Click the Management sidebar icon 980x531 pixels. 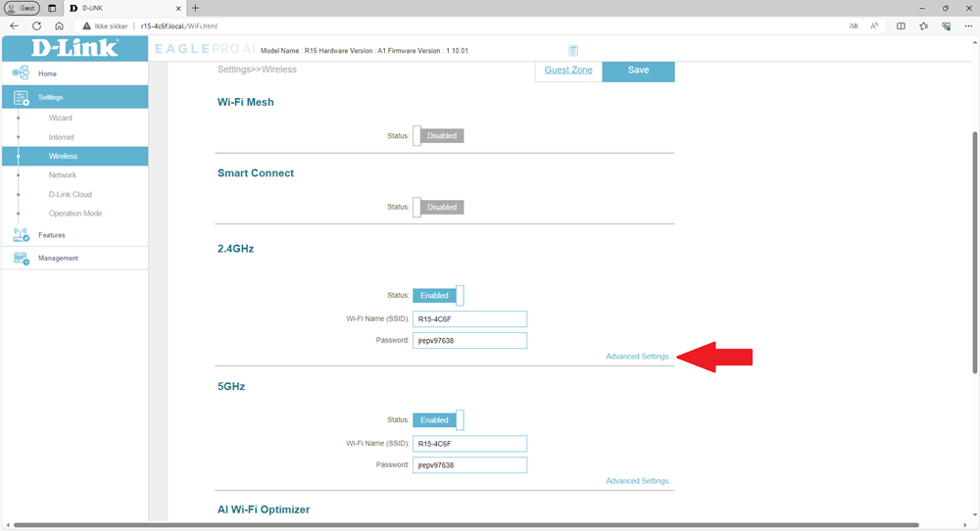[x=22, y=258]
